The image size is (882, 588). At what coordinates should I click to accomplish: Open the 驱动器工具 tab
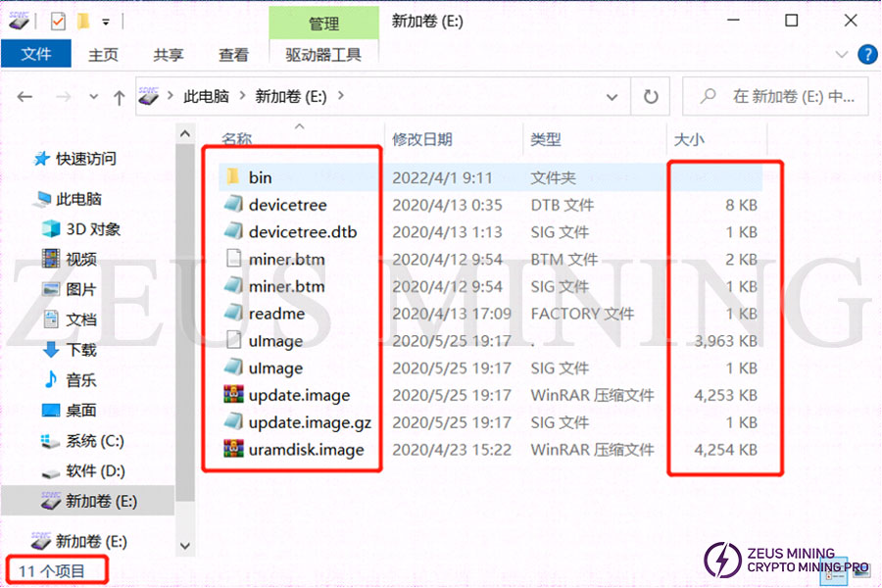[x=323, y=55]
